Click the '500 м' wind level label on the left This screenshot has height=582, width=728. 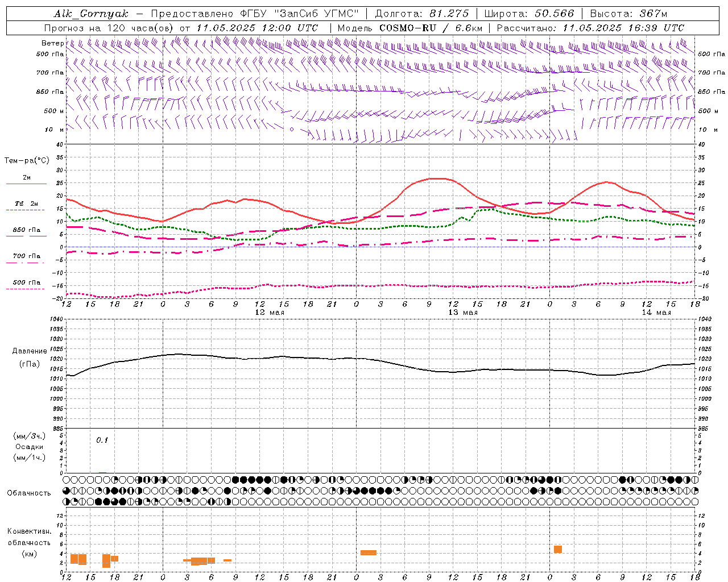(x=54, y=111)
